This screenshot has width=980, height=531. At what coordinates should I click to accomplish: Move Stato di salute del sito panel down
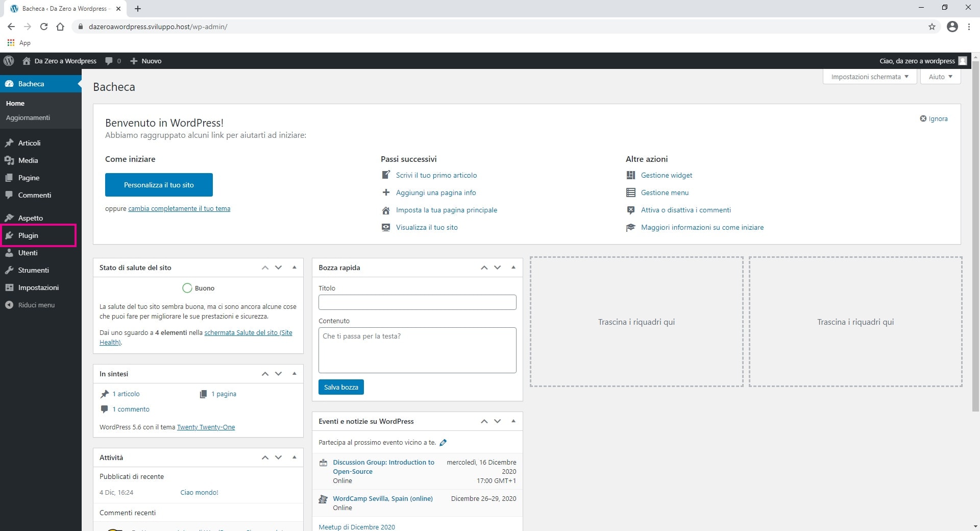click(x=278, y=268)
